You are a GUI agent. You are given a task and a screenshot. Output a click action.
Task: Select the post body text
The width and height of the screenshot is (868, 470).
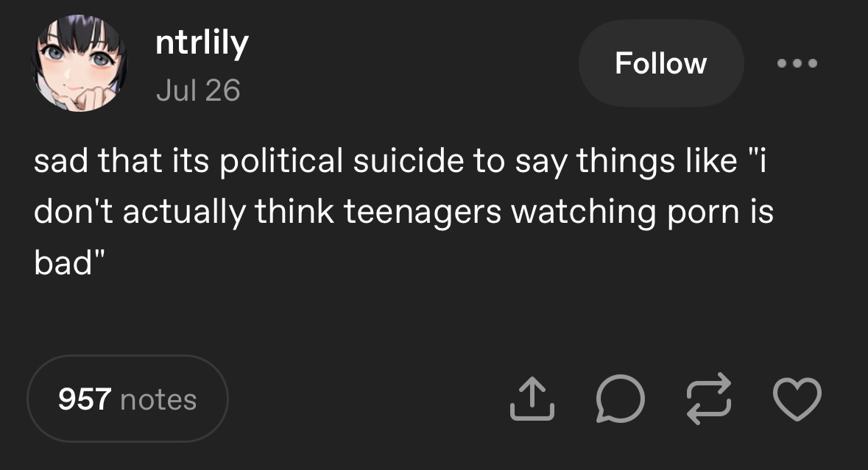tap(403, 211)
